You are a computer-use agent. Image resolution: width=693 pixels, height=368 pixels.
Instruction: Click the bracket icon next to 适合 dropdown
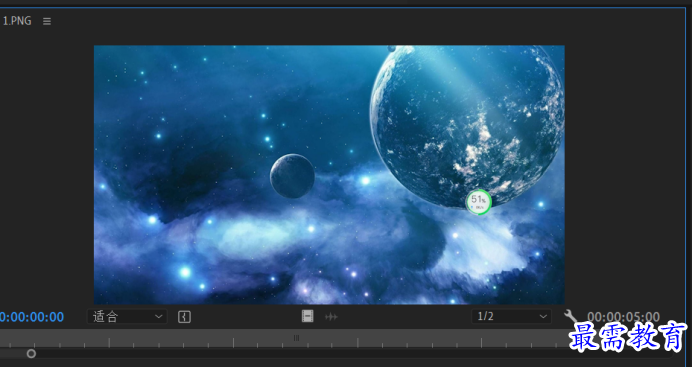185,317
